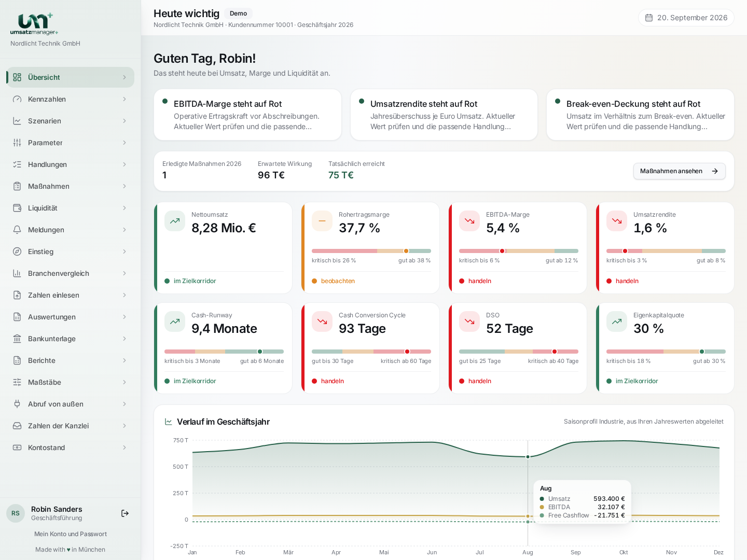
Task: Click the 'beobachten' status label
Action: 338,281
